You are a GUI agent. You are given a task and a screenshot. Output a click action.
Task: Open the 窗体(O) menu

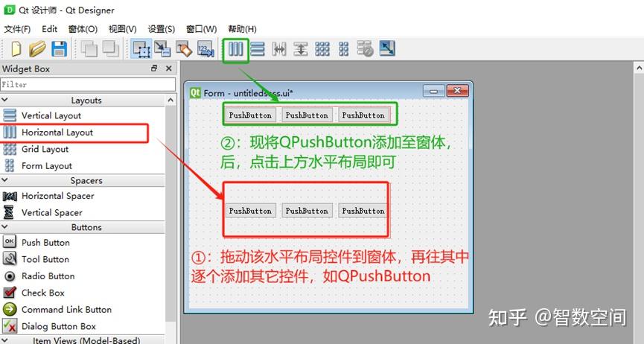point(83,29)
